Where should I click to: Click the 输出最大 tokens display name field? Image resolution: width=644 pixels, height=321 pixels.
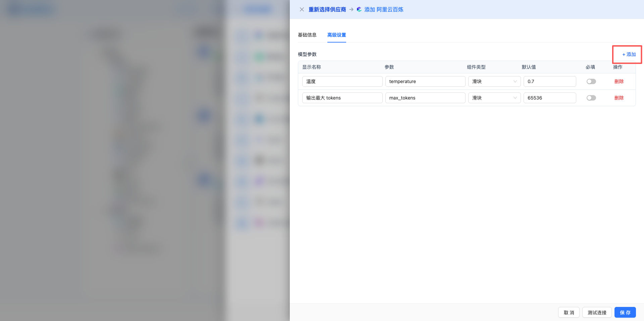click(342, 98)
